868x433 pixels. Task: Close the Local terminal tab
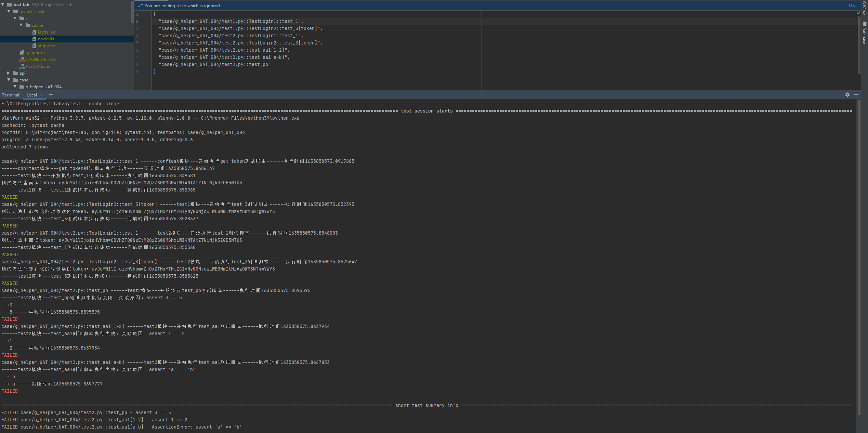point(41,95)
